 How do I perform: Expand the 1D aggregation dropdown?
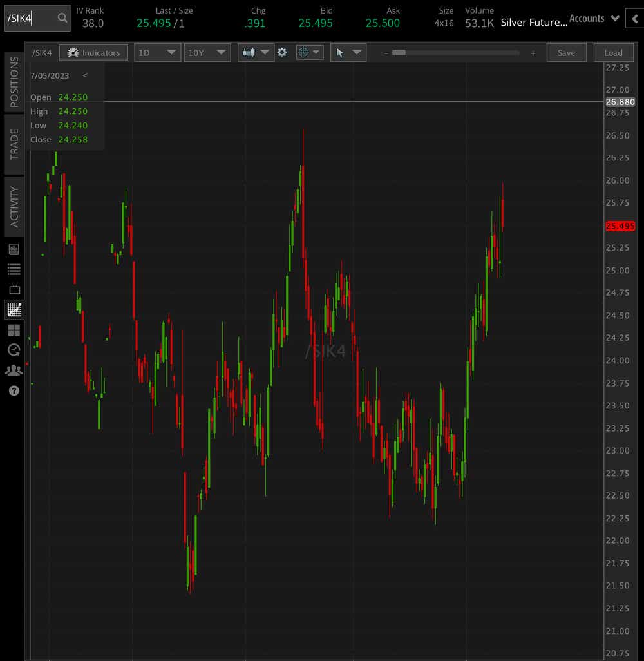click(x=157, y=53)
